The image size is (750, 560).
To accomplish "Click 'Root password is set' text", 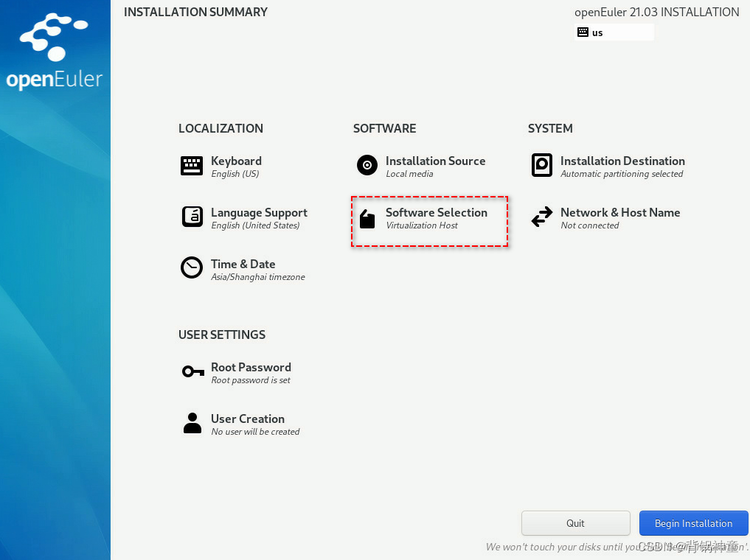I will point(251,380).
